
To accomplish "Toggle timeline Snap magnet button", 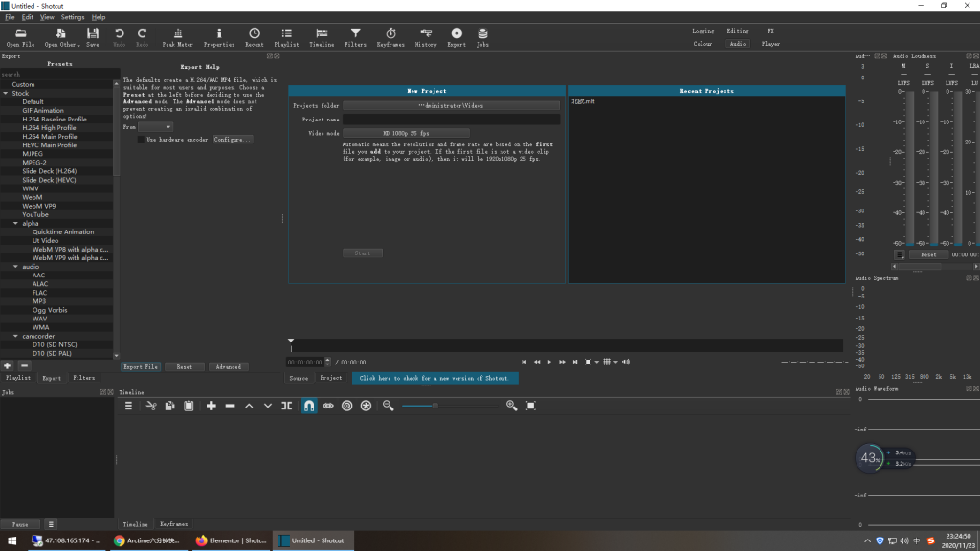I will tap(309, 406).
